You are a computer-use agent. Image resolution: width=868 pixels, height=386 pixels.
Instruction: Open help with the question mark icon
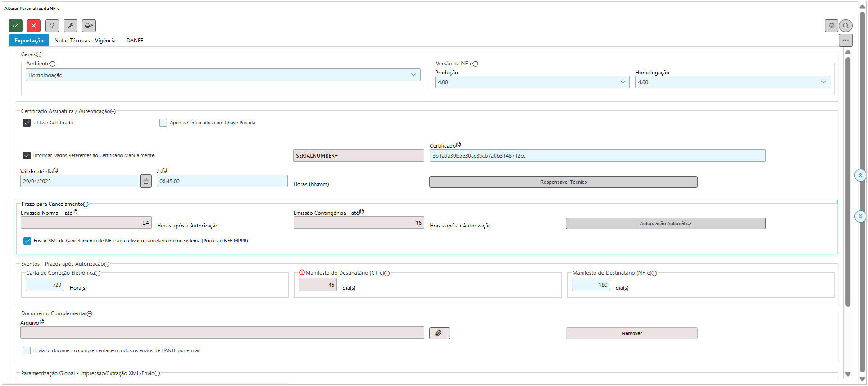click(x=52, y=26)
